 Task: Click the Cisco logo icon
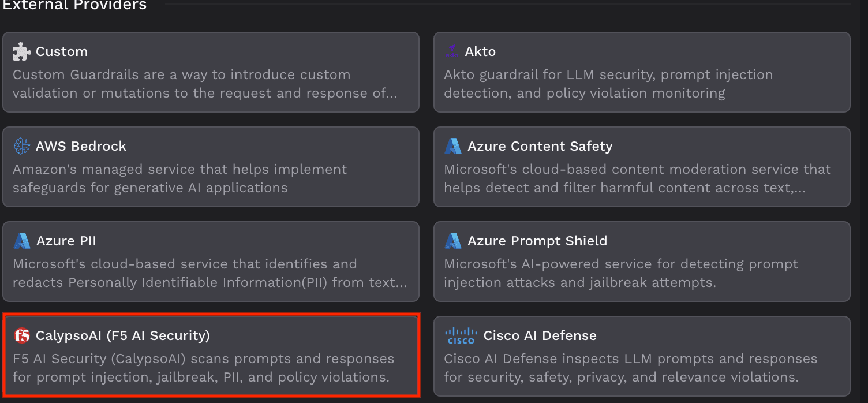pyautogui.click(x=461, y=335)
